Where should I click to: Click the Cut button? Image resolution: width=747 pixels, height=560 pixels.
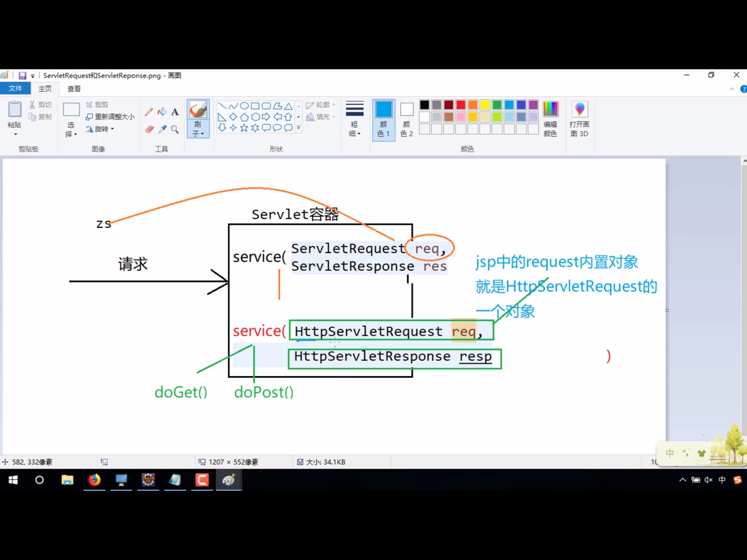tap(40, 105)
